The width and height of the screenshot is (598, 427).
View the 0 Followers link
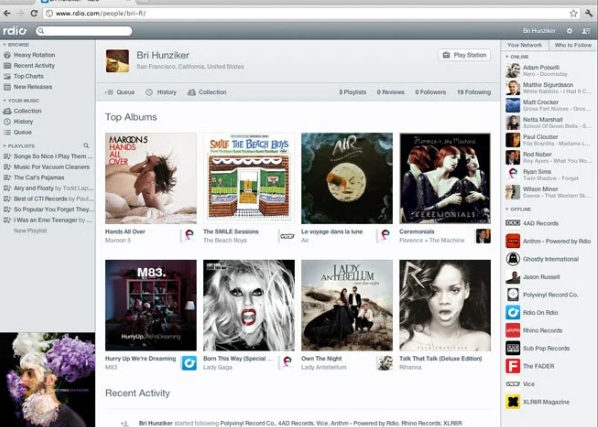[x=431, y=92]
